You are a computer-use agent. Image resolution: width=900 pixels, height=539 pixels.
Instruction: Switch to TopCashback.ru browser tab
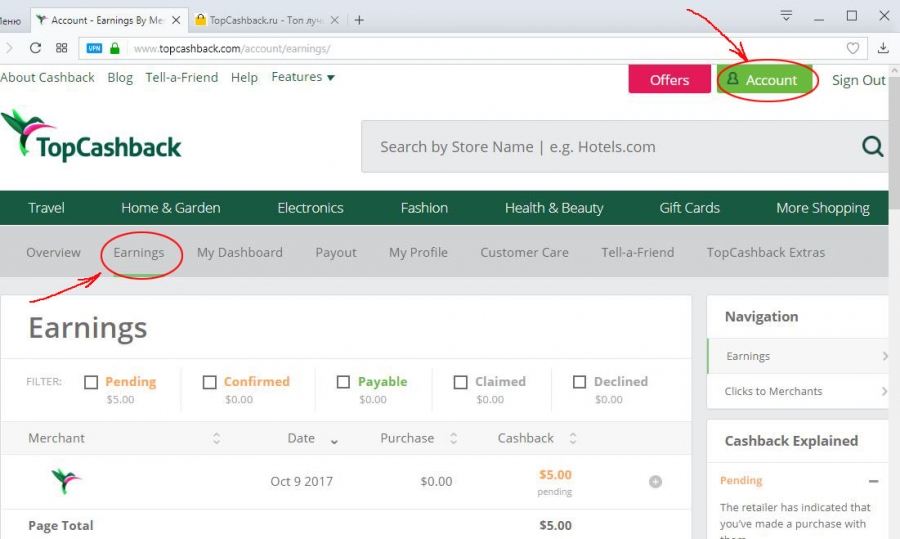[x=266, y=20]
